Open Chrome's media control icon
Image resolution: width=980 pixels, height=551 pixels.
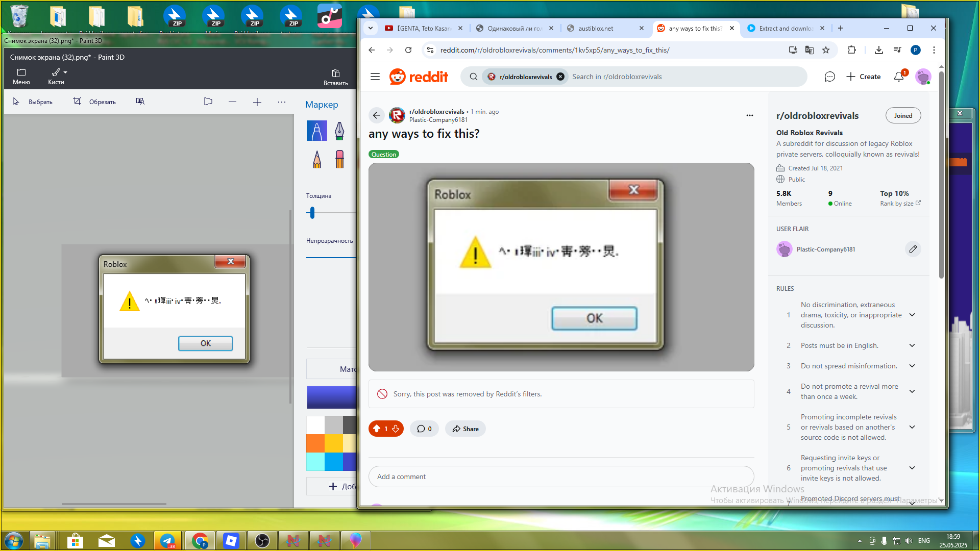click(x=897, y=50)
